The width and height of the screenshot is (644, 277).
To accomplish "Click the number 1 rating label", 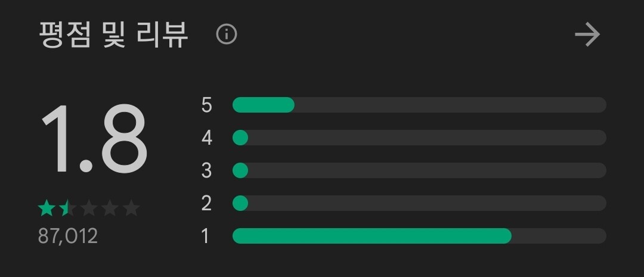I will click(x=206, y=236).
